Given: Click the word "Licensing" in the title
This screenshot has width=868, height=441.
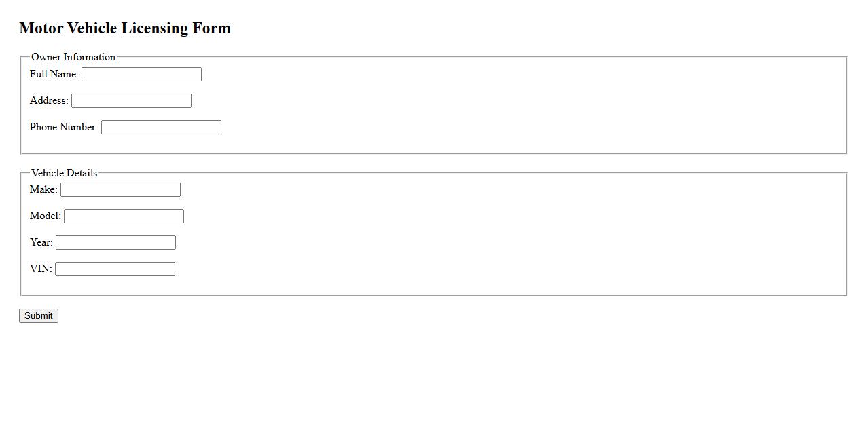Looking at the screenshot, I should click(x=154, y=28).
